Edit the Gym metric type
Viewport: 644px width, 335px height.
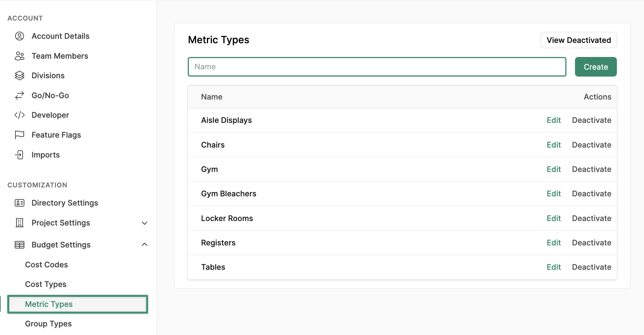pyautogui.click(x=554, y=169)
